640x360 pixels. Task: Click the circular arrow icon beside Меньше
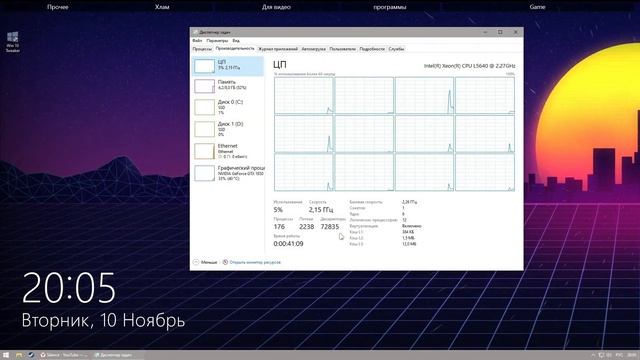point(196,262)
